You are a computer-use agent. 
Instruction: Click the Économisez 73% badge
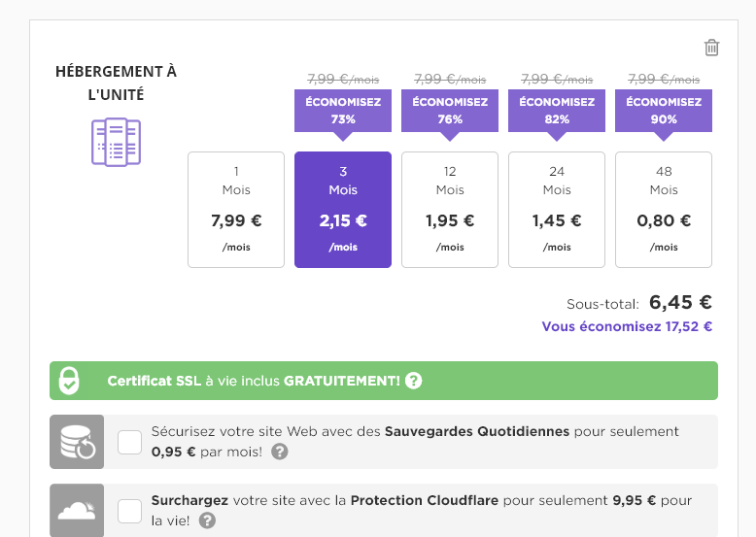click(343, 111)
